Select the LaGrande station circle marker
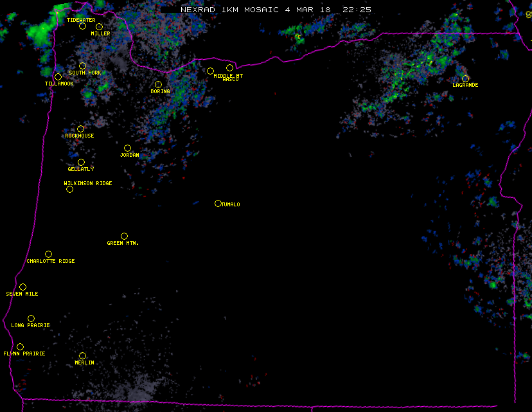Image resolution: width=532 pixels, height=412 pixels. (x=465, y=78)
